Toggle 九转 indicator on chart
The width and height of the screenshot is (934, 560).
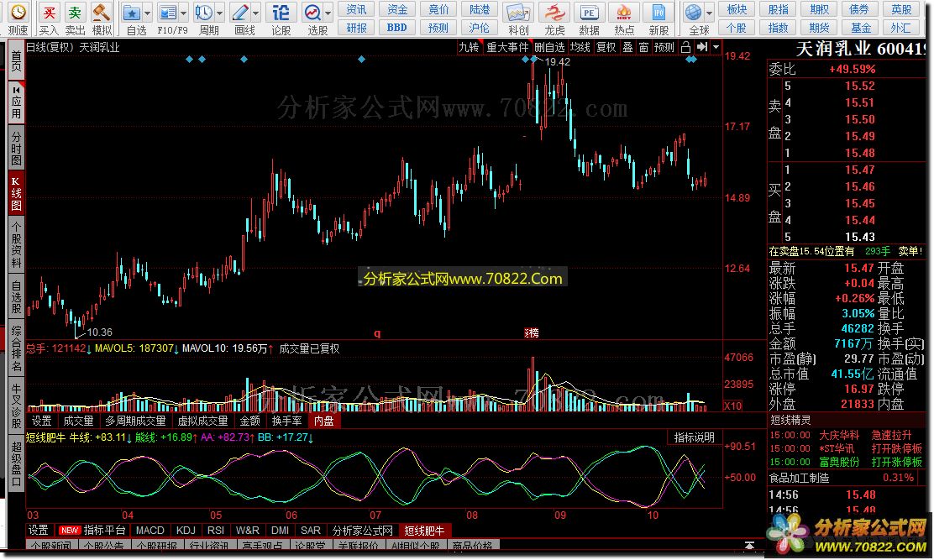469,47
